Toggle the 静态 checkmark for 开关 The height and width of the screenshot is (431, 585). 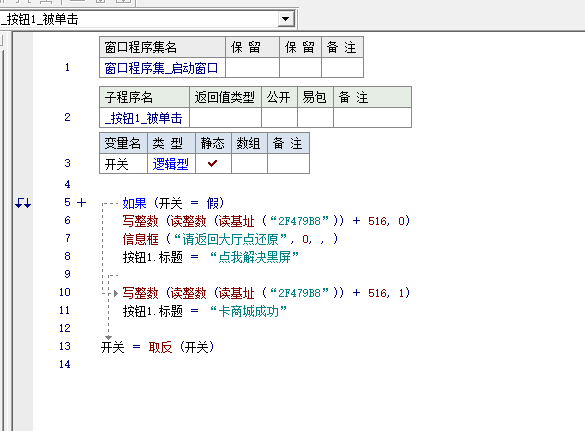pyautogui.click(x=213, y=163)
